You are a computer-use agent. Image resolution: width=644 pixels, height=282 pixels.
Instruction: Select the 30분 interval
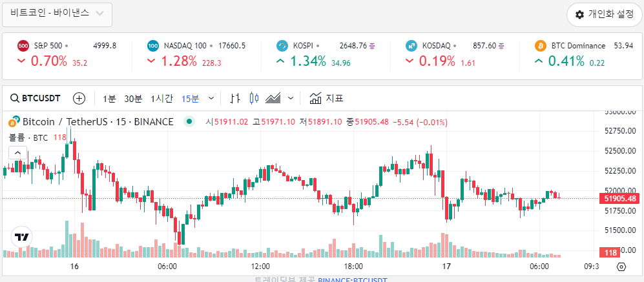click(x=133, y=99)
